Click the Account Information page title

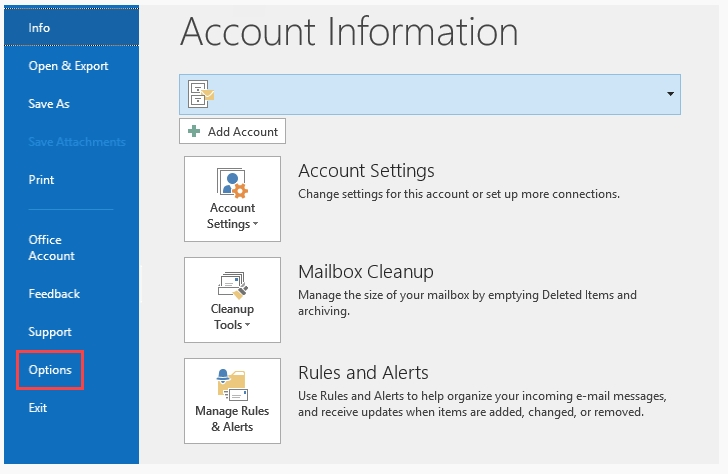coord(349,32)
